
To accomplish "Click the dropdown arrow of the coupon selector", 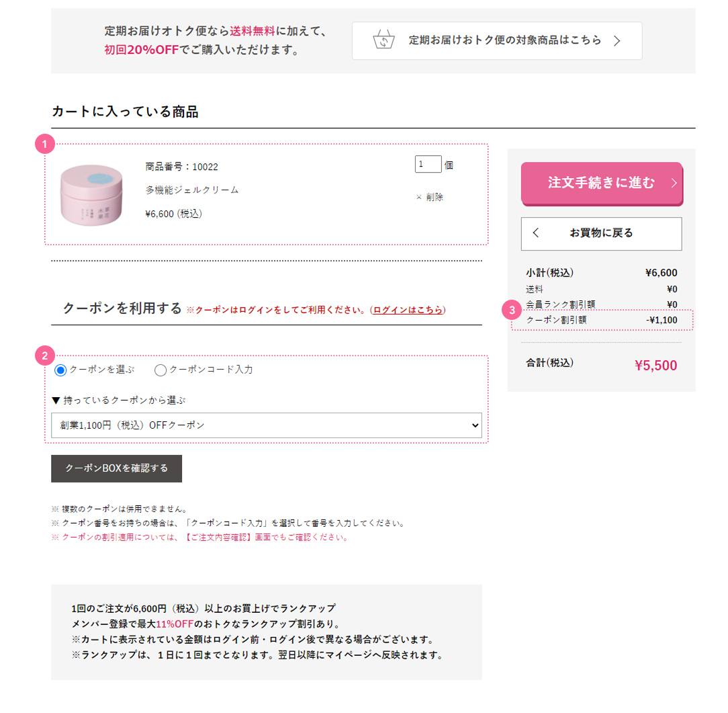I will (475, 425).
